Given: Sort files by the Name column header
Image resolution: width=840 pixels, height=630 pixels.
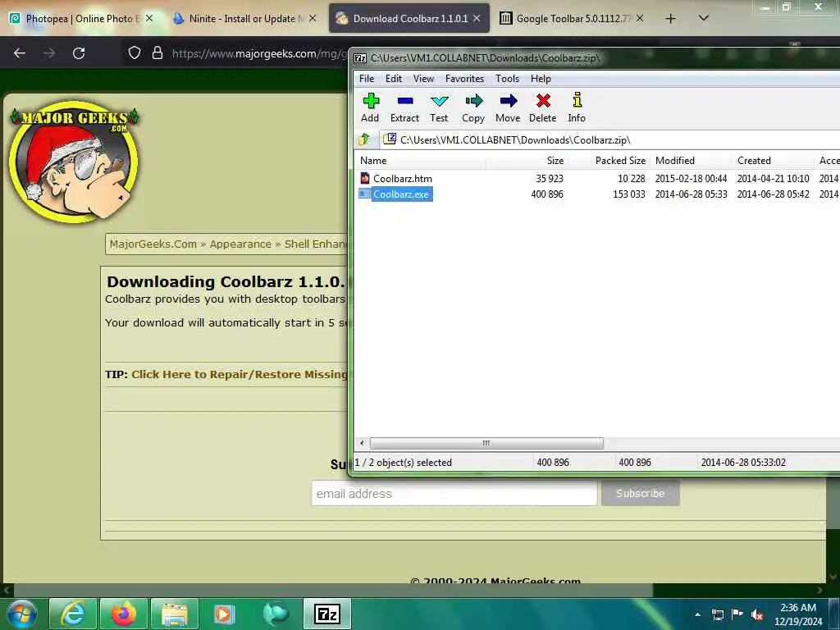Looking at the screenshot, I should (x=420, y=161).
